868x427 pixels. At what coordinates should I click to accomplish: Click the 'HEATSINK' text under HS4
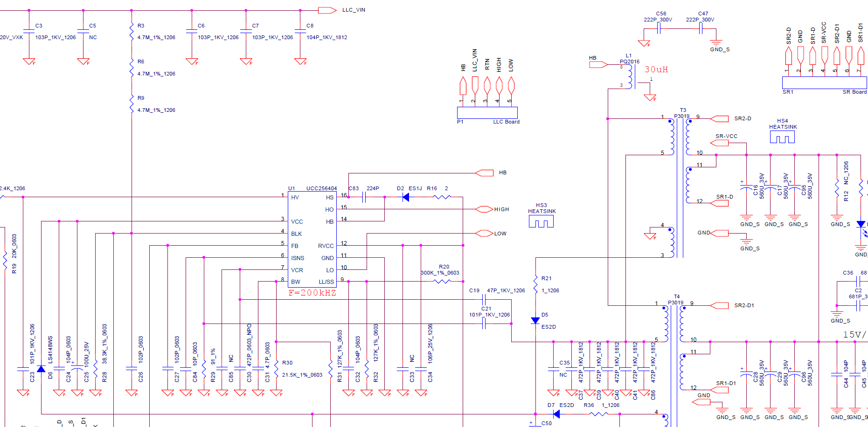783,127
